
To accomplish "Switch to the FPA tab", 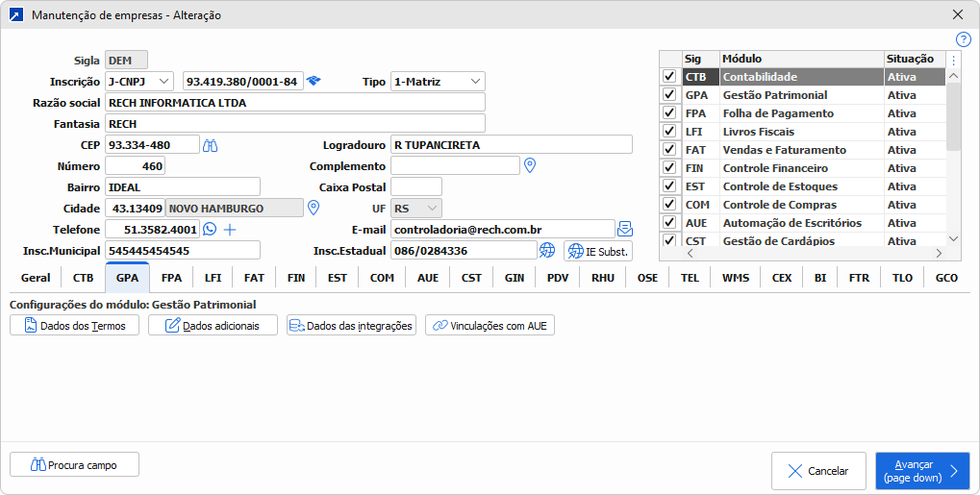I will (171, 278).
